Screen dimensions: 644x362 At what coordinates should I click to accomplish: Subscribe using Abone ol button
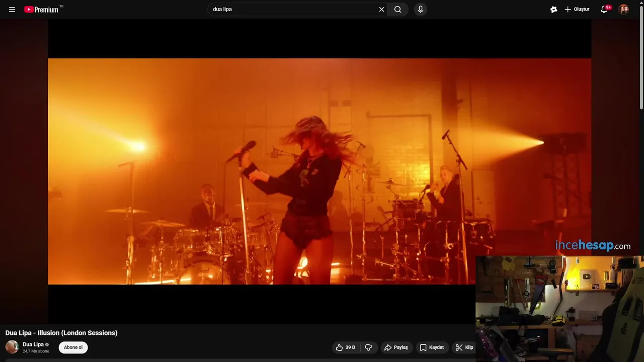pos(73,347)
